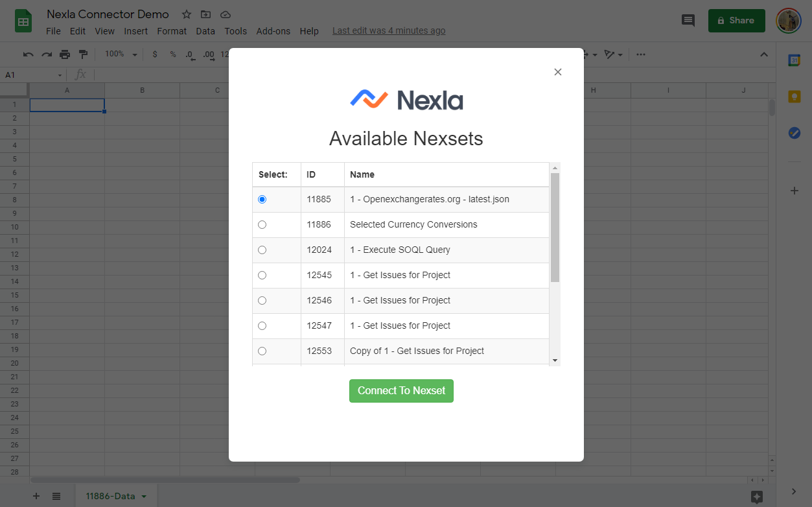Click the Selected Currency Conversions name cell
Image resolution: width=812 pixels, height=507 pixels.
coord(447,225)
